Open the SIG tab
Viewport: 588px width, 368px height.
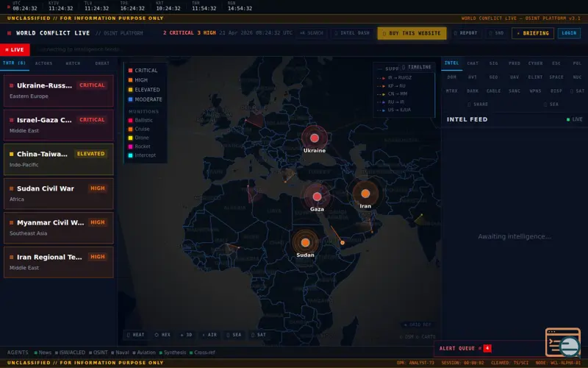[x=493, y=63]
